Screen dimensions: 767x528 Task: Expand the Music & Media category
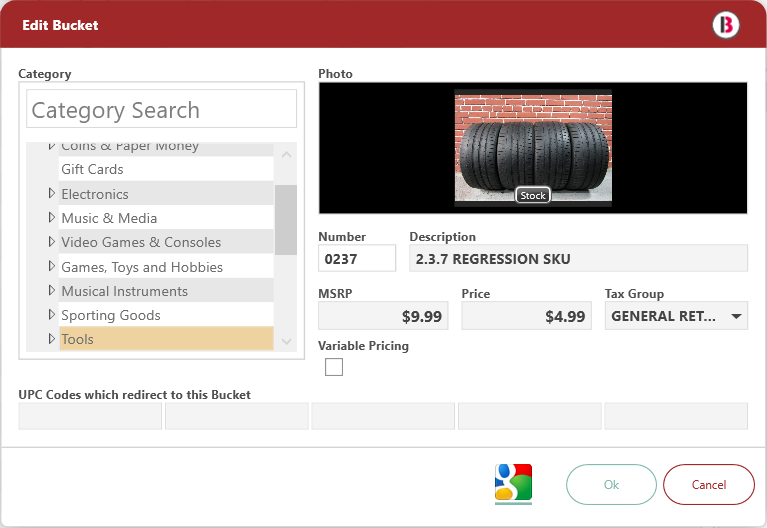(x=51, y=217)
